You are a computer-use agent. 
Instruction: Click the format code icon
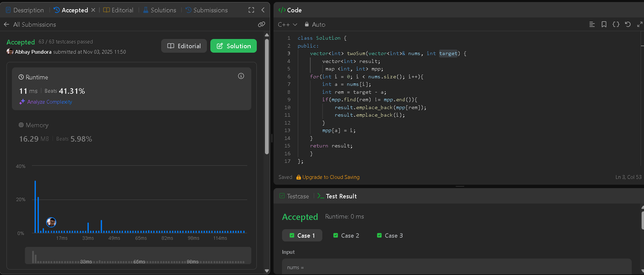592,25
